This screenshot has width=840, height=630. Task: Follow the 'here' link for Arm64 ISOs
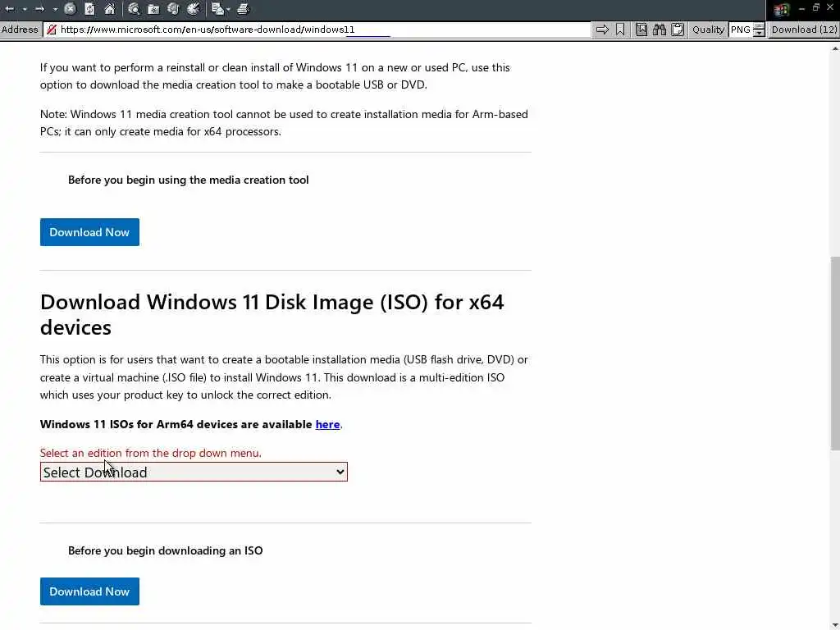coord(327,424)
